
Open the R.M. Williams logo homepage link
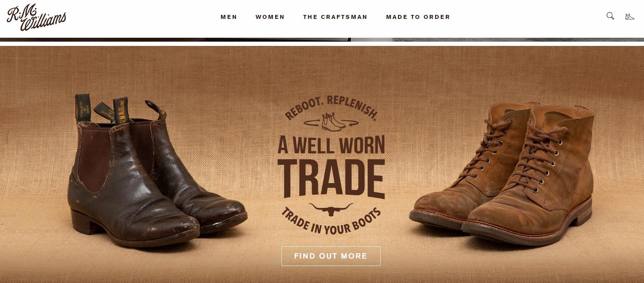pyautogui.click(x=36, y=17)
